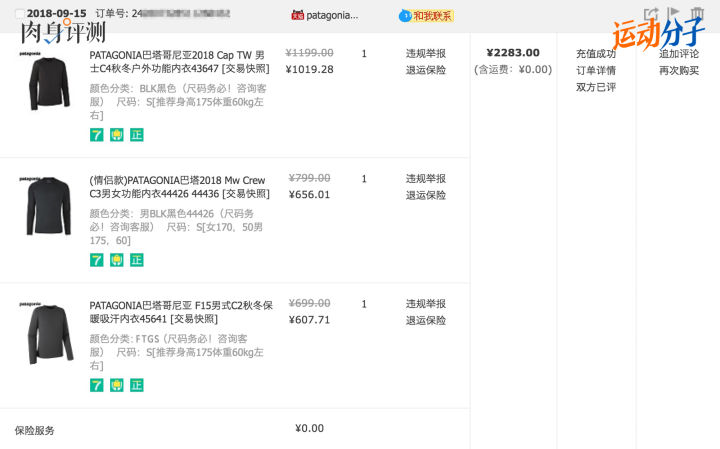The image size is (720, 449).
Task: Open F15 C2 45641 product thumbnail
Action: pos(48,333)
